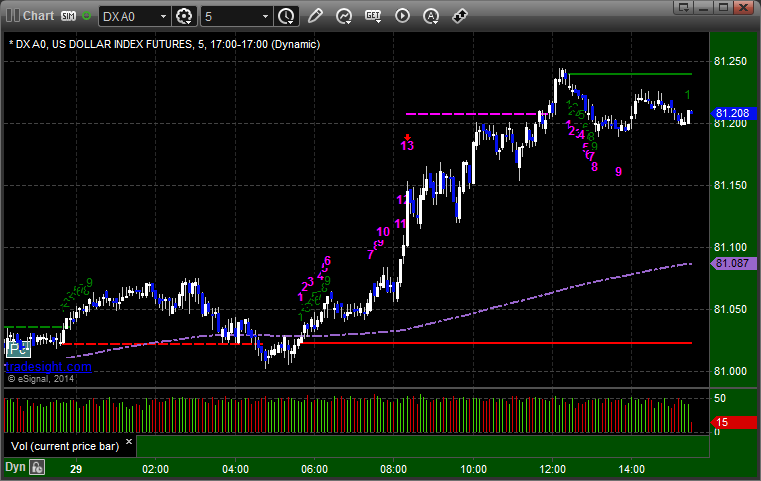Click the 81.100 price axis label
The image size is (761, 481).
tap(730, 247)
